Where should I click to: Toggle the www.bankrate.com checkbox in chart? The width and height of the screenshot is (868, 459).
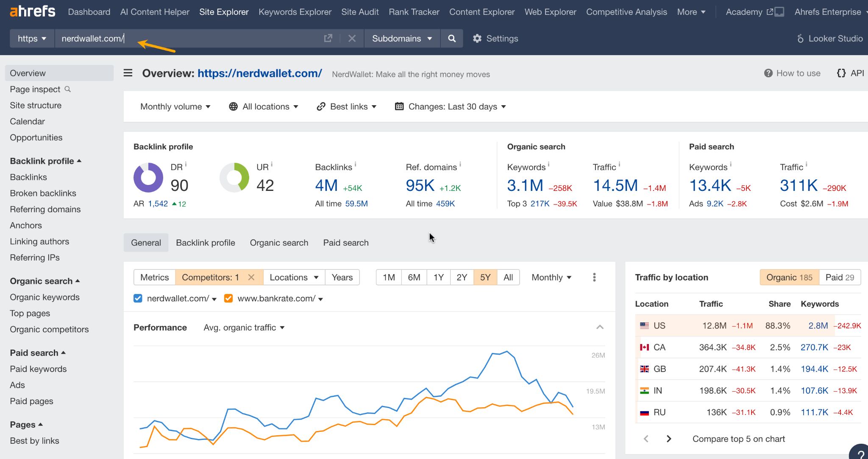click(228, 298)
